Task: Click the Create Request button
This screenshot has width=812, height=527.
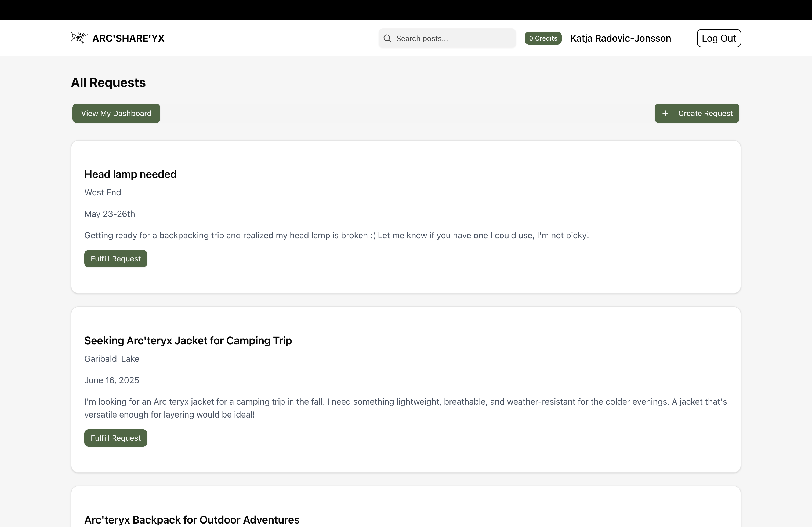Action: [x=705, y=113]
